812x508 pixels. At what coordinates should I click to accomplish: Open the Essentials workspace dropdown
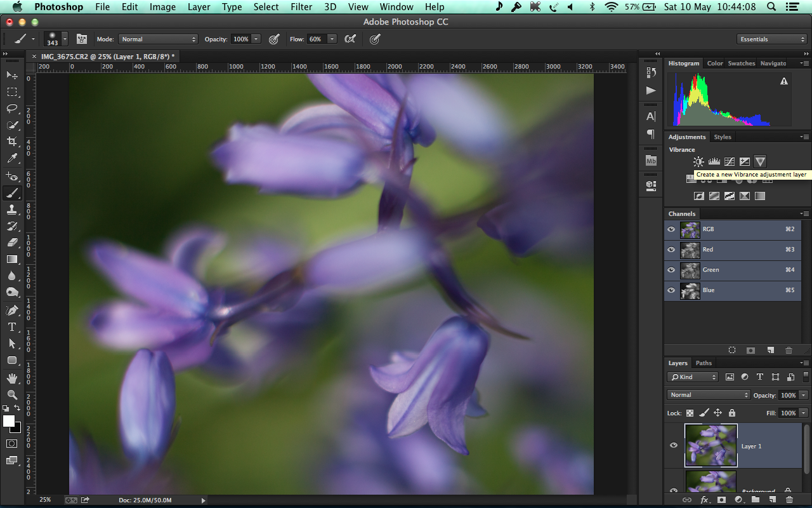pyautogui.click(x=772, y=39)
